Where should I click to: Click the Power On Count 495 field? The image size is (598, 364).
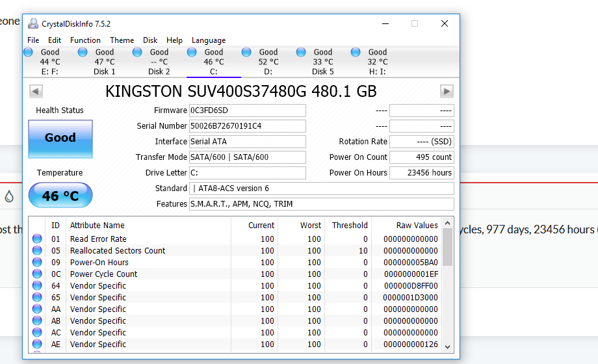422,157
